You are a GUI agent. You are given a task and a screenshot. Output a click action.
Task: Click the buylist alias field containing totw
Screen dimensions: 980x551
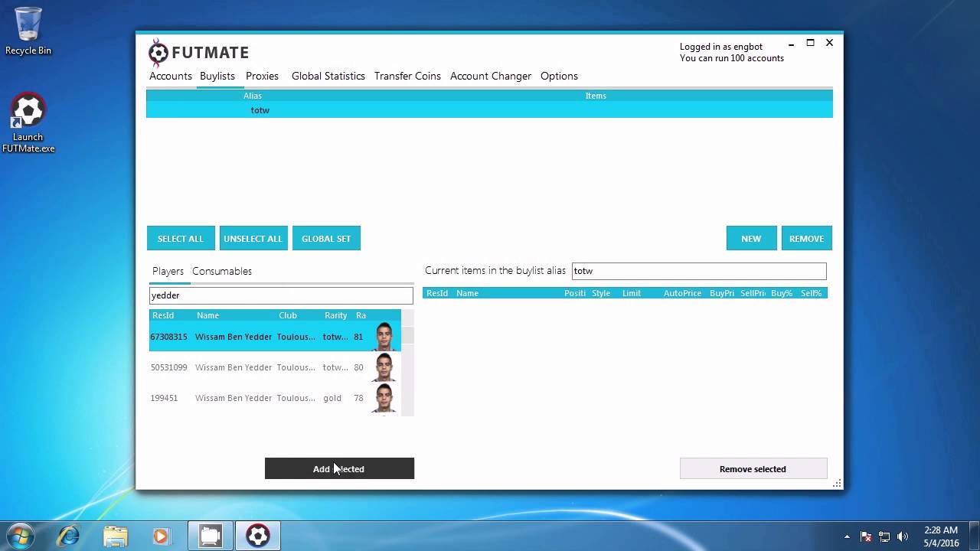pos(699,271)
